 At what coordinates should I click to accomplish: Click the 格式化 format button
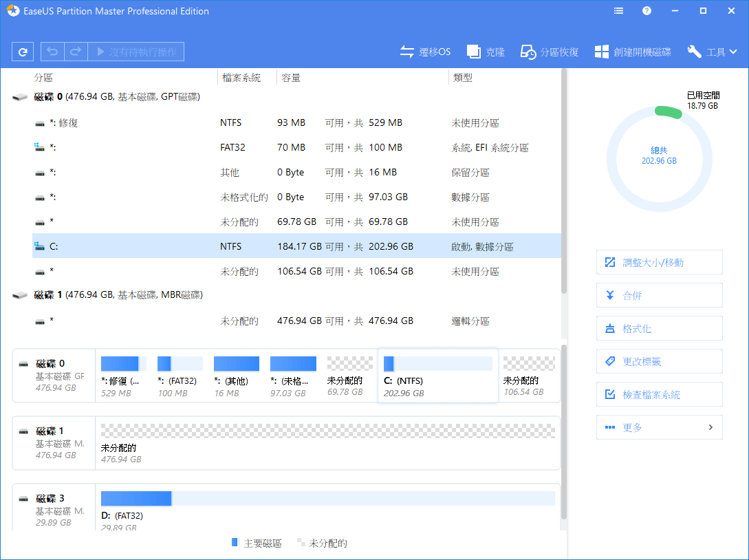pos(659,329)
